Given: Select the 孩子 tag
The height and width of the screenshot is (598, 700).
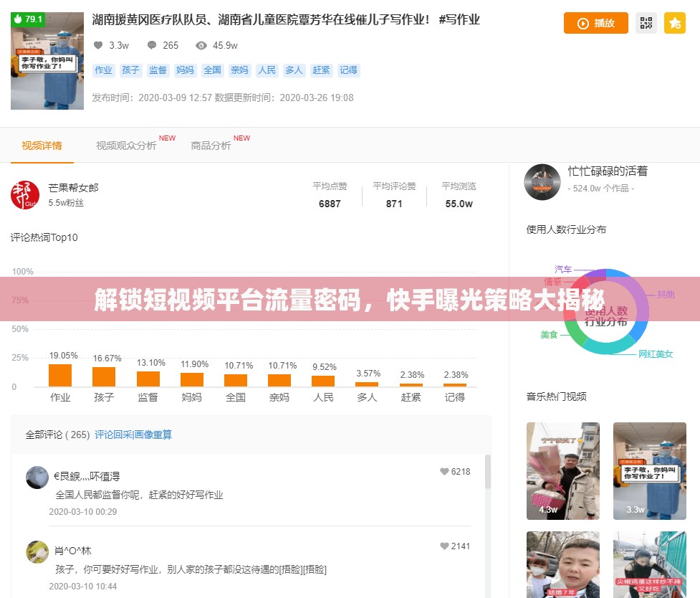Looking at the screenshot, I should [131, 70].
